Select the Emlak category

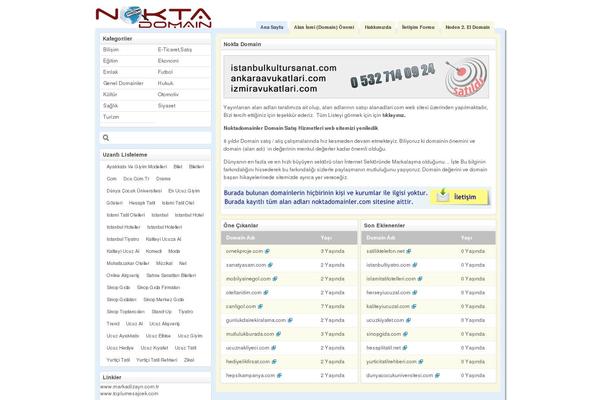[x=110, y=72]
